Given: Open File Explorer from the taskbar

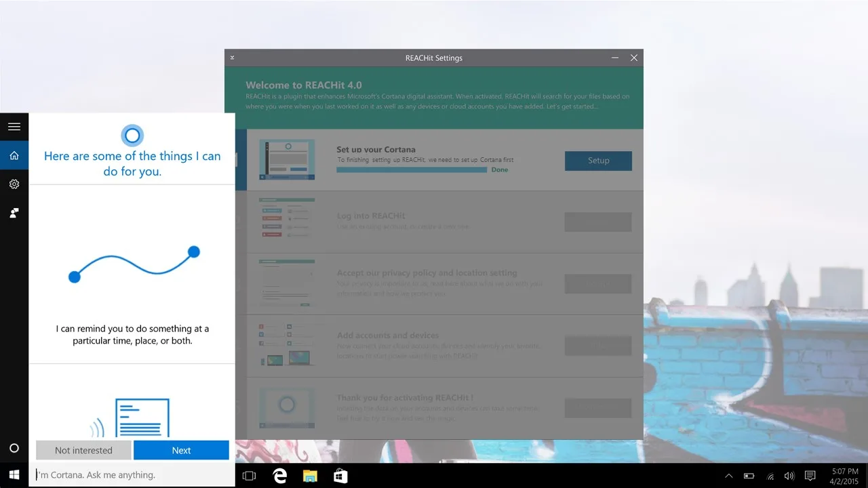Looking at the screenshot, I should point(310,476).
